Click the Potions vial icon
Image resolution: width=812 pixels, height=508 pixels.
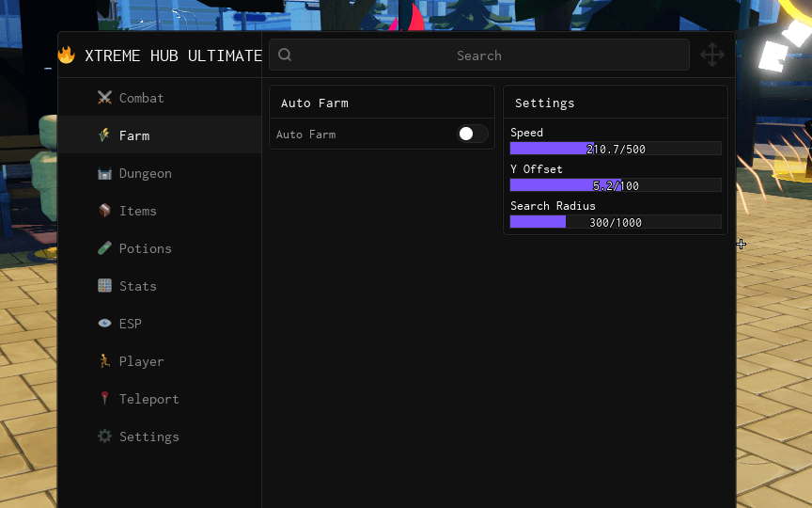[104, 248]
